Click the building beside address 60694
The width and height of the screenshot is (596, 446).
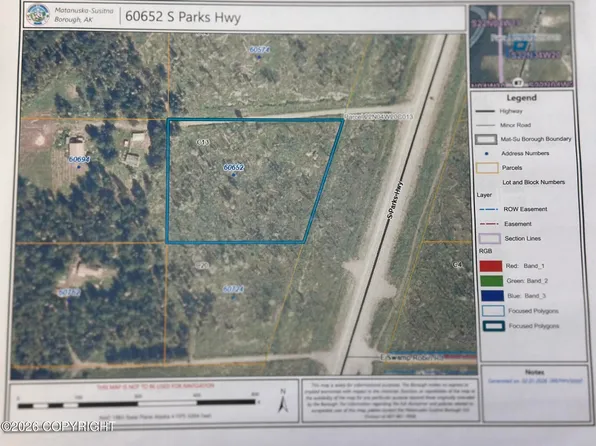point(76,147)
